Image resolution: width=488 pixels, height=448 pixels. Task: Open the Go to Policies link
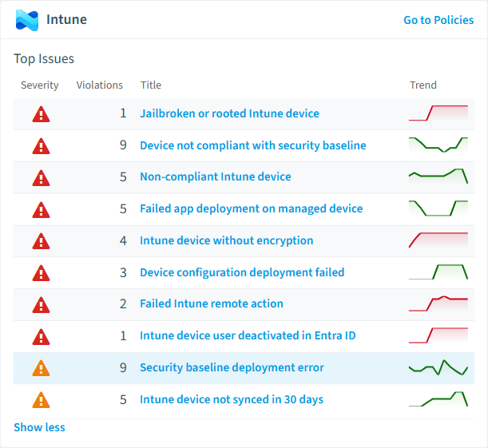click(438, 20)
